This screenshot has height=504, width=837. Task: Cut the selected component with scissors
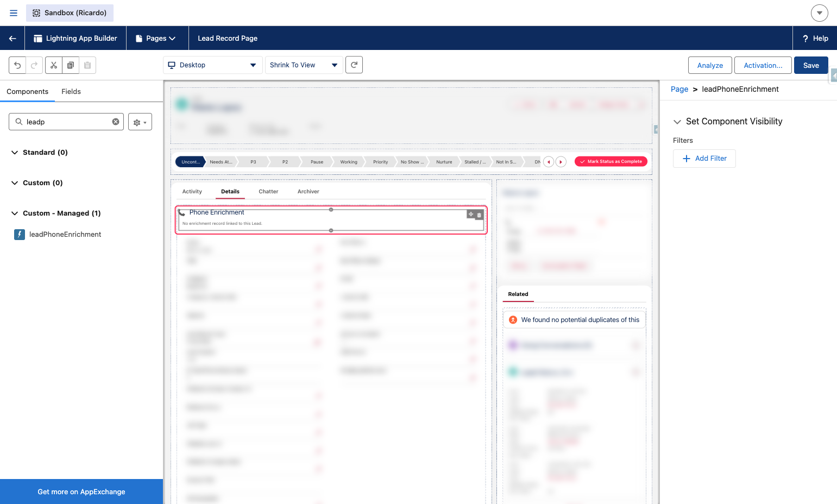click(x=54, y=65)
